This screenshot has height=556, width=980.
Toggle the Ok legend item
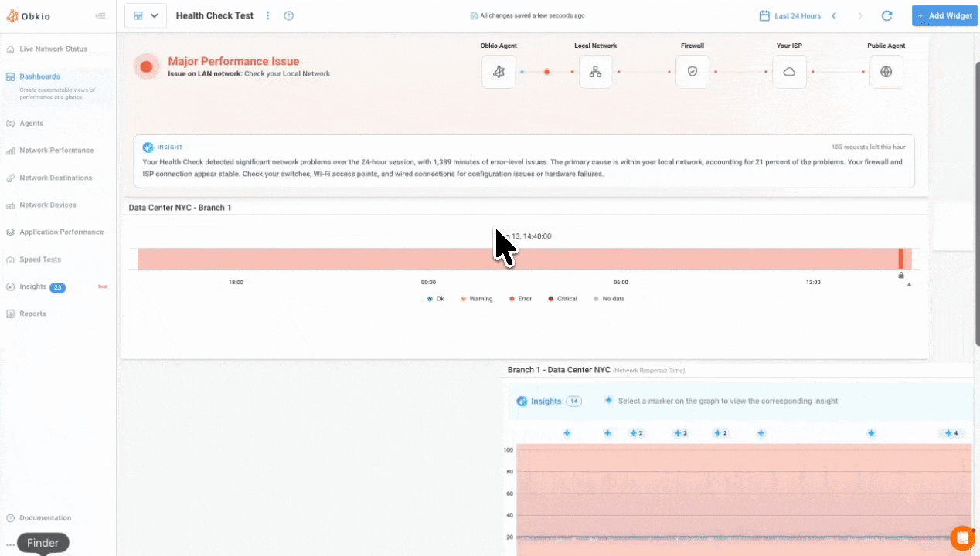(436, 299)
